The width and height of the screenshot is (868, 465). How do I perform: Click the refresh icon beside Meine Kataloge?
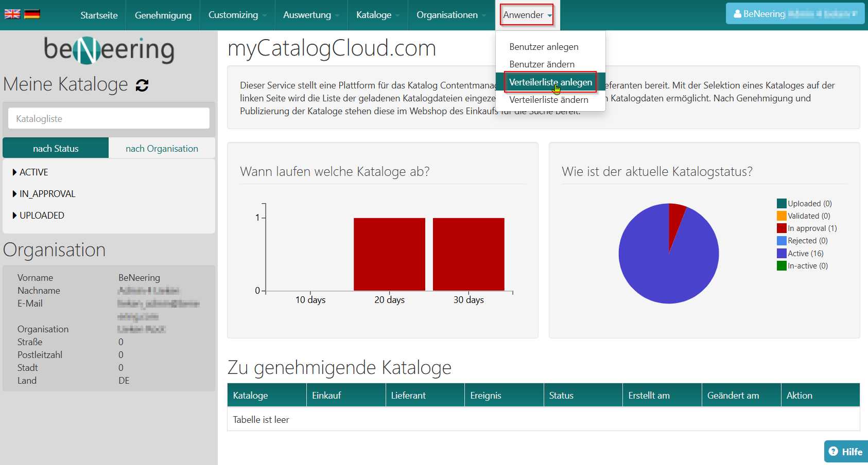pos(142,85)
